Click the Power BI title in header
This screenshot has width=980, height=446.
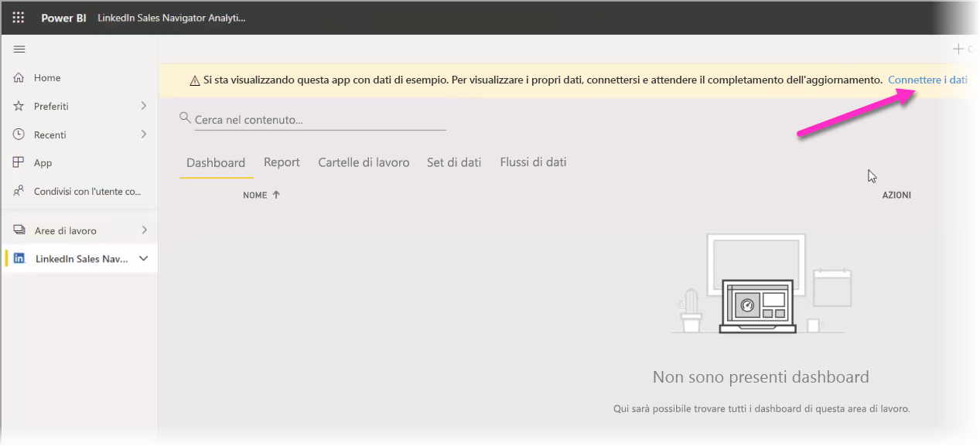(x=63, y=18)
